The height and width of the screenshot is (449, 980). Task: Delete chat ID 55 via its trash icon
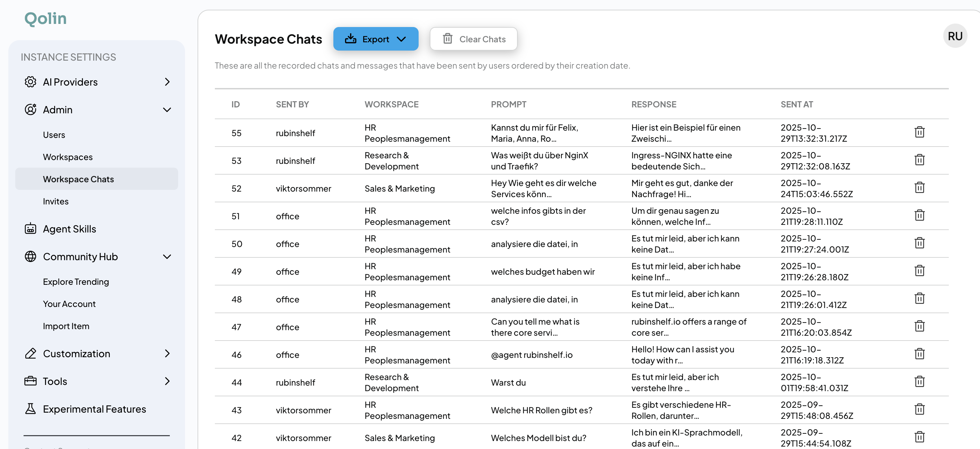pos(920,132)
